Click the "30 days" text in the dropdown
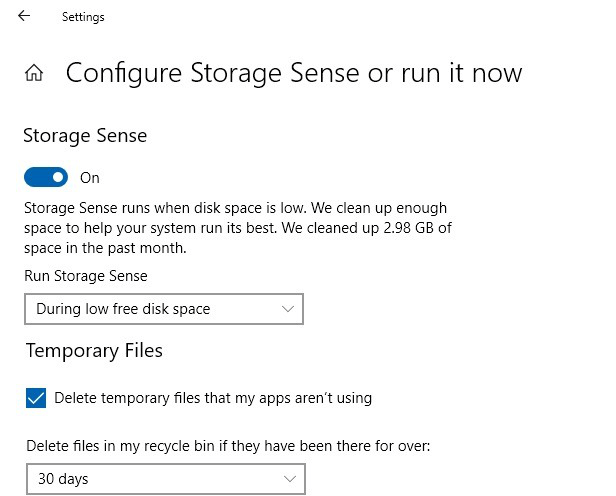This screenshot has height=496, width=616. 64,479
